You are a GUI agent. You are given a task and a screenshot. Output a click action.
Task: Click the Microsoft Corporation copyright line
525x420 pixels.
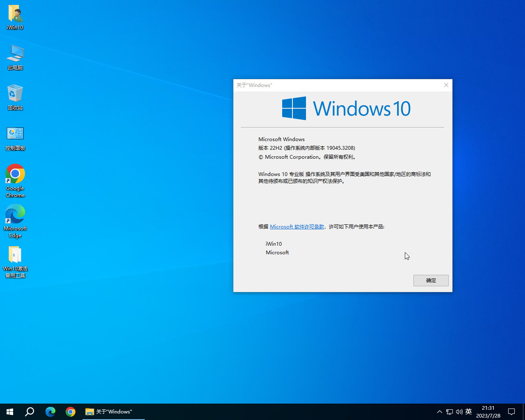click(308, 157)
